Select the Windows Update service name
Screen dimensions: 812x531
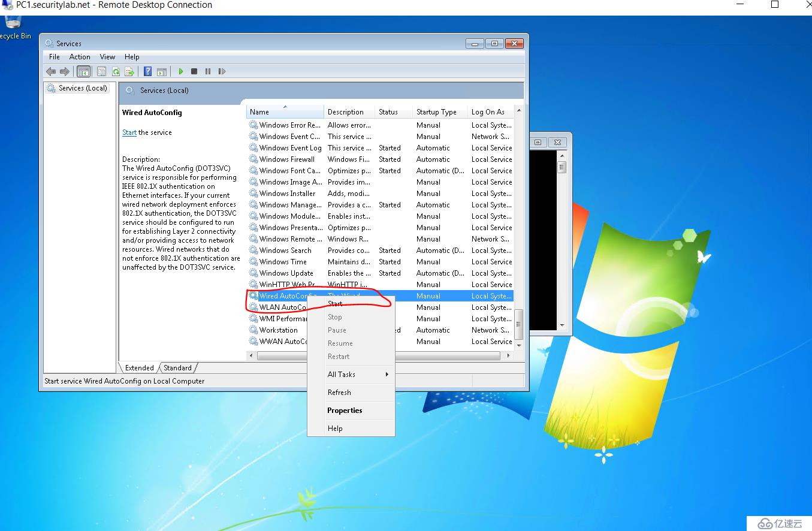pos(286,273)
